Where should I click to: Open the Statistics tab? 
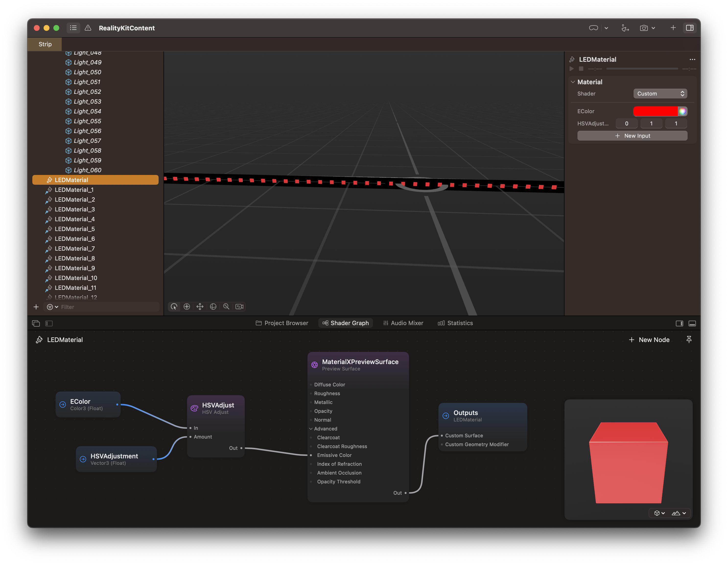pyautogui.click(x=455, y=323)
